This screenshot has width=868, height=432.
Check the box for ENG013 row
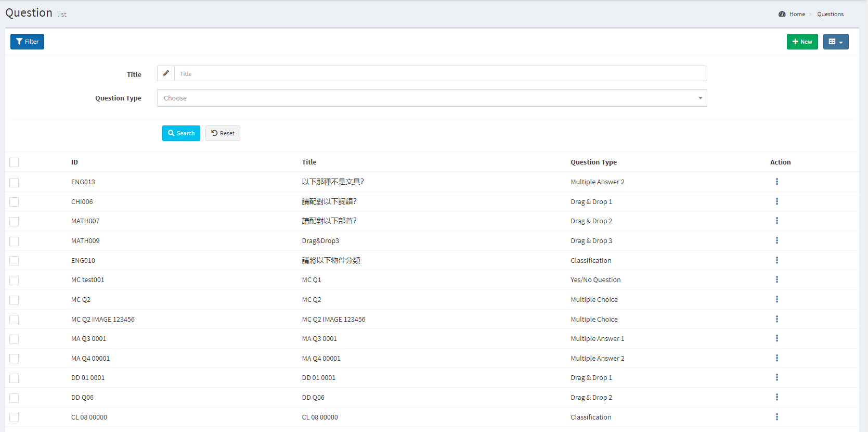click(x=14, y=183)
